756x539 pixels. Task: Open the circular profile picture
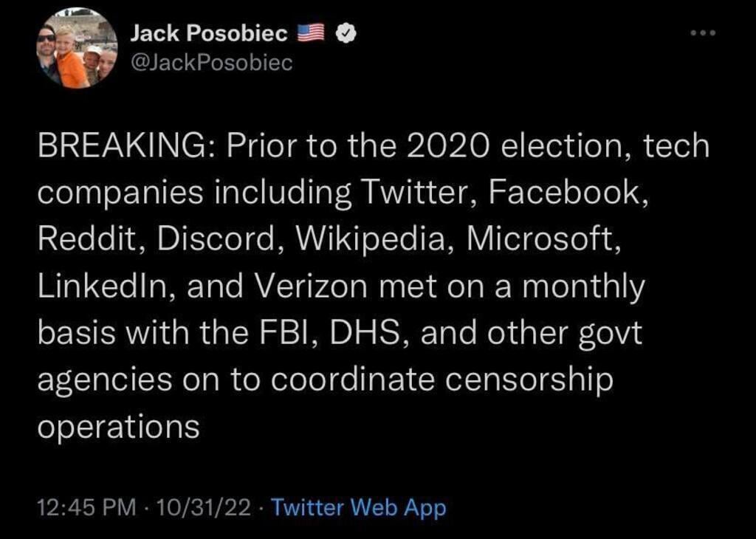click(x=77, y=49)
